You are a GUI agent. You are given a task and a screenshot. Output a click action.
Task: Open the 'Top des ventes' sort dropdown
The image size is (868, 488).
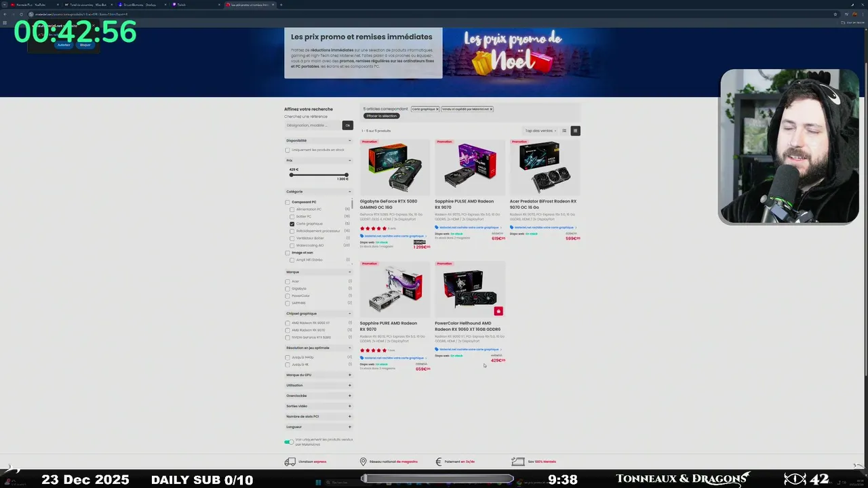pyautogui.click(x=540, y=131)
